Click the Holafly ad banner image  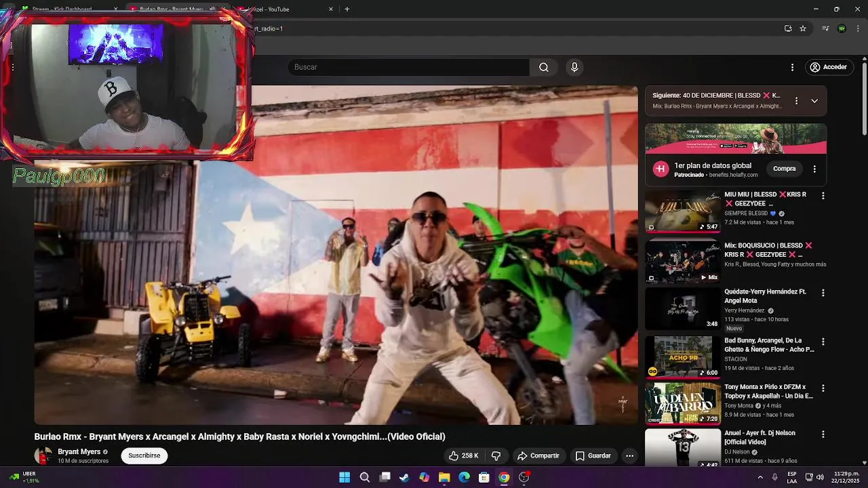(736, 139)
